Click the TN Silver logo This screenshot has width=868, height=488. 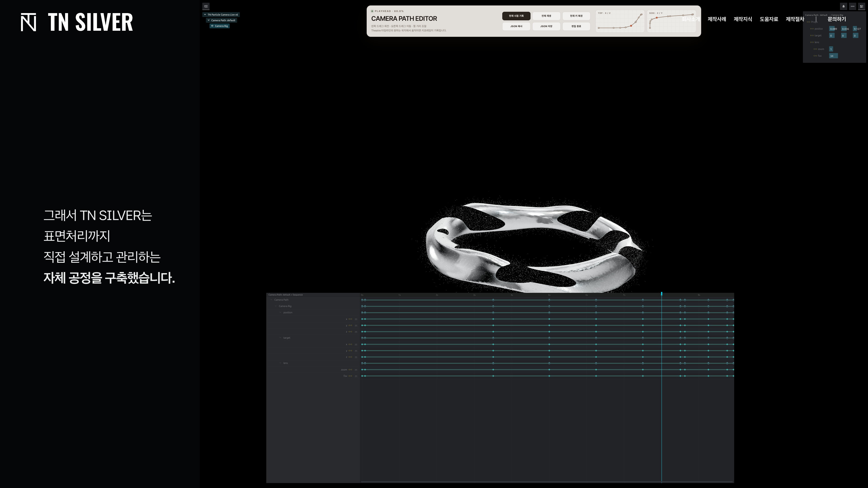77,22
